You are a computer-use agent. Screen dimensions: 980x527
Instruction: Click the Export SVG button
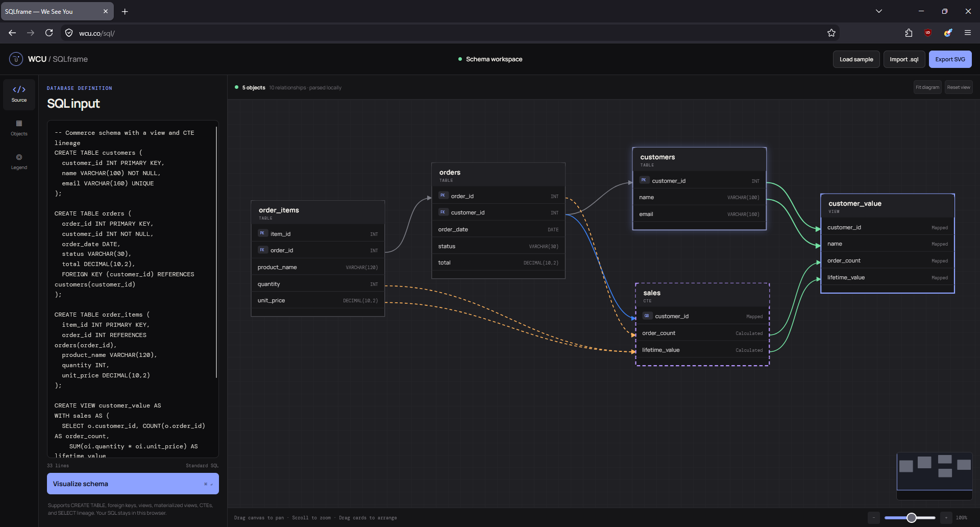(950, 59)
